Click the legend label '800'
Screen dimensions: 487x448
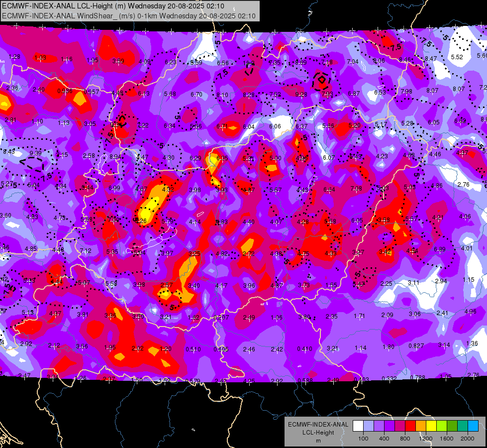pos(405,439)
